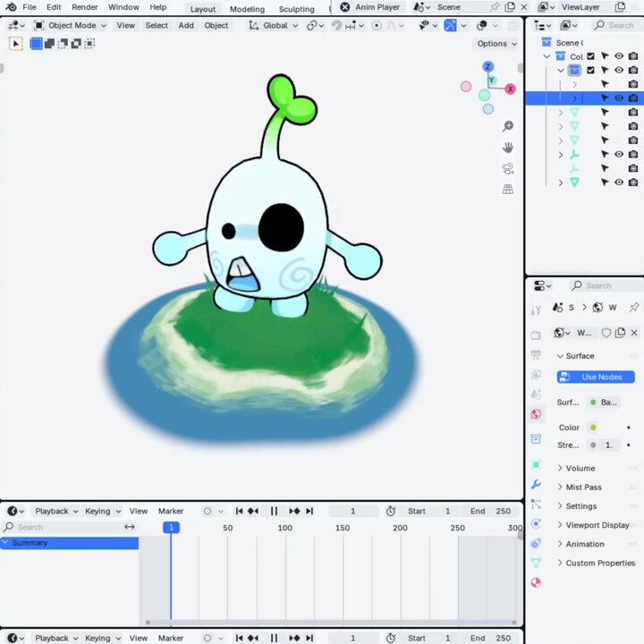Toggle Collection exclude checkbox
644x644 pixels.
coord(590,56)
